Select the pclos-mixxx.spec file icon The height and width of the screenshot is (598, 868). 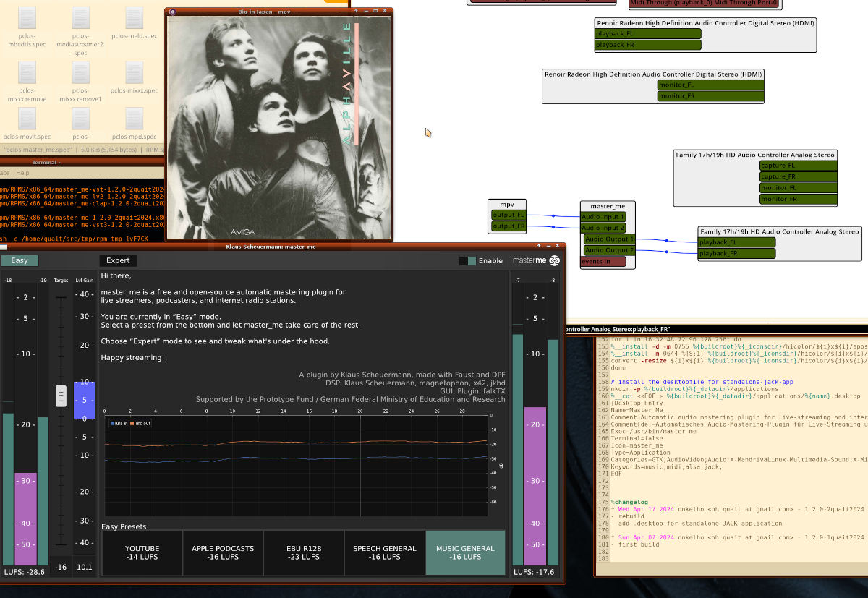coord(134,73)
